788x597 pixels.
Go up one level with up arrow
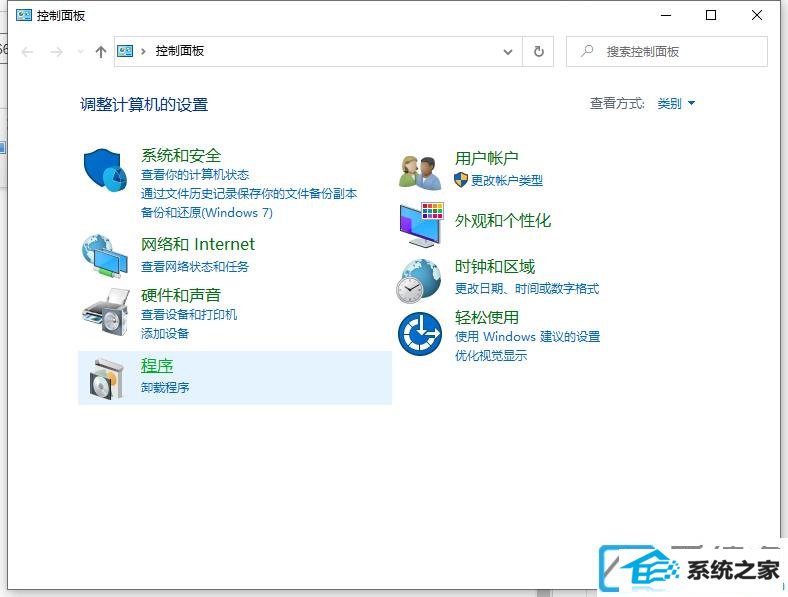pyautogui.click(x=101, y=52)
